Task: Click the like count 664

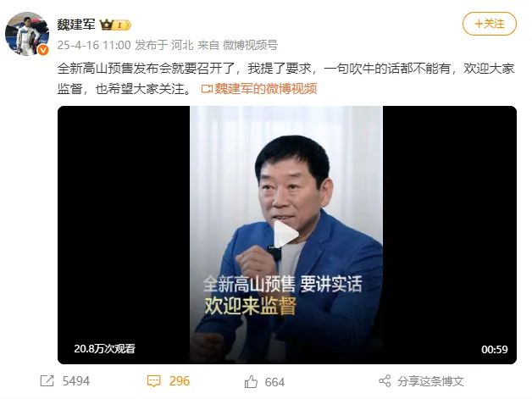Action: click(274, 382)
